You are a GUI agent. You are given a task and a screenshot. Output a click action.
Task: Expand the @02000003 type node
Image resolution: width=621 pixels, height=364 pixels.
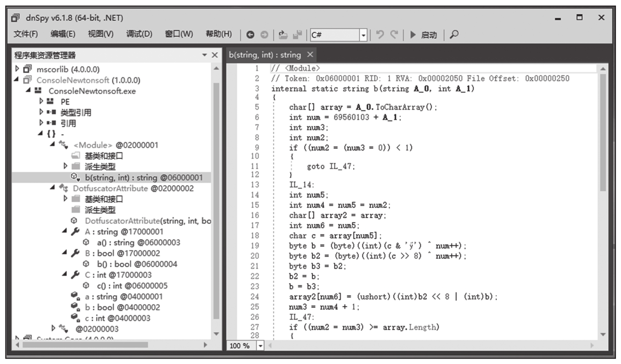tap(53, 329)
